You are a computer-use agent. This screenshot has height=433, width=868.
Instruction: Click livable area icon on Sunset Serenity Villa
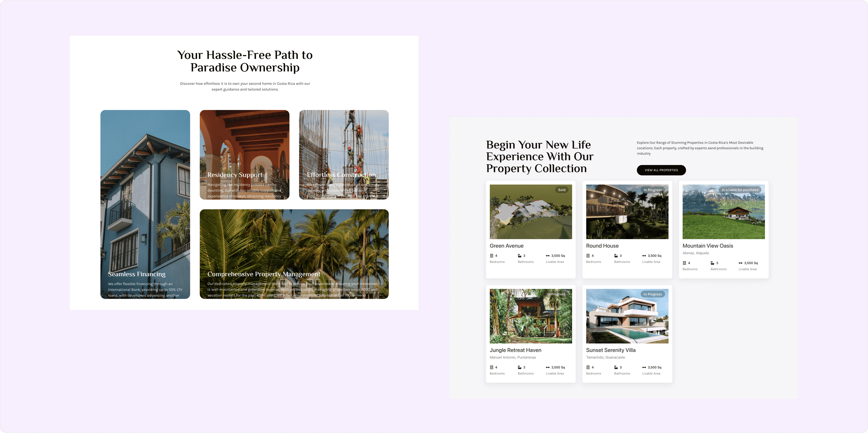(x=644, y=367)
